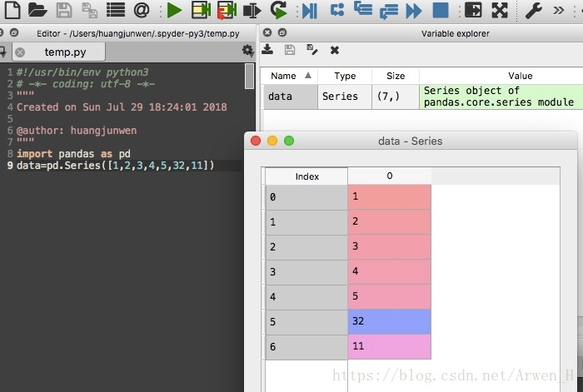Select the temp.py editor tab
Viewport: 583px width, 392px height.
pos(64,52)
